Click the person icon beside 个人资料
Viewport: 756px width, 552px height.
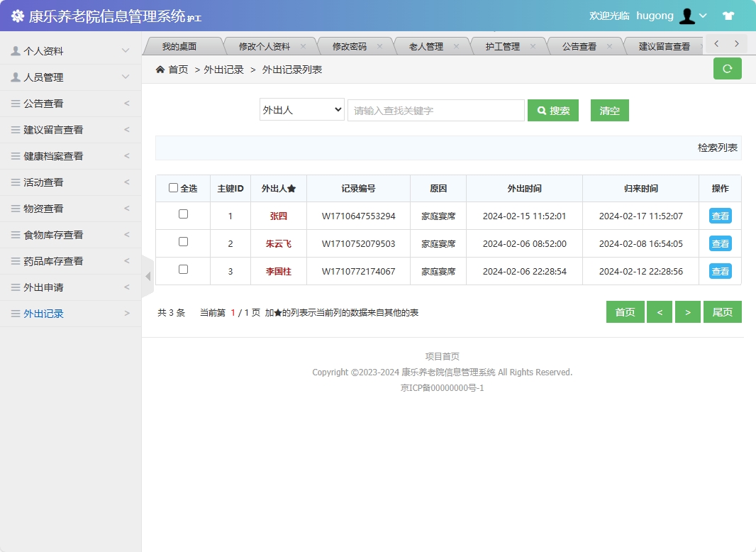pos(16,50)
